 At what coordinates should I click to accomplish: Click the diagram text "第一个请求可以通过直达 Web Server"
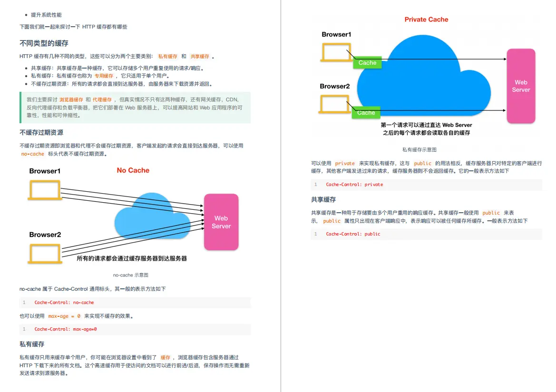pyautogui.click(x=426, y=125)
